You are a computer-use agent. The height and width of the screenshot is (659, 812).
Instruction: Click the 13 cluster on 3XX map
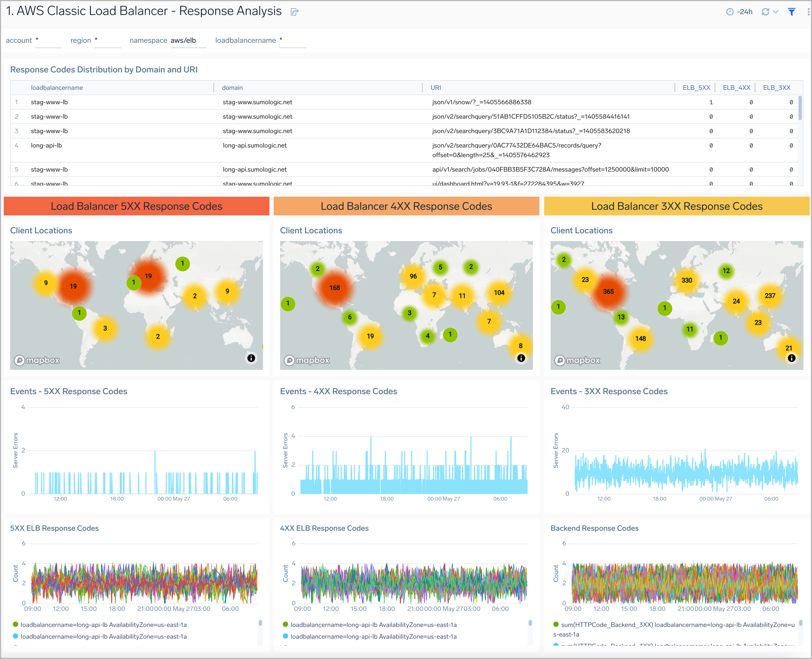(x=621, y=317)
